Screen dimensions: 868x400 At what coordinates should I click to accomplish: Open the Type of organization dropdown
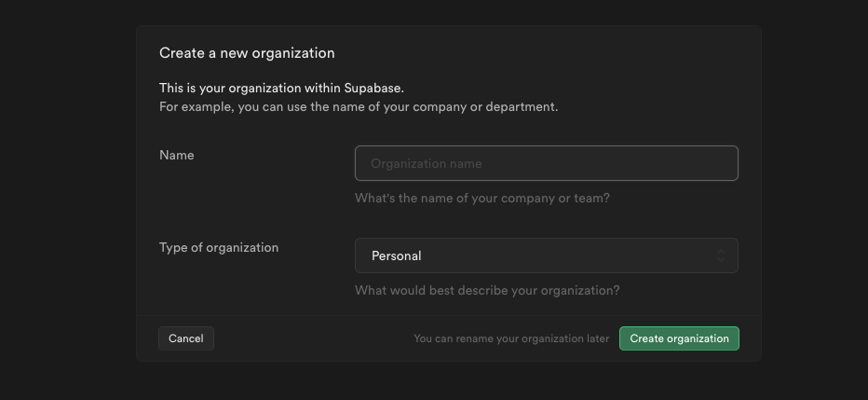[x=547, y=255]
